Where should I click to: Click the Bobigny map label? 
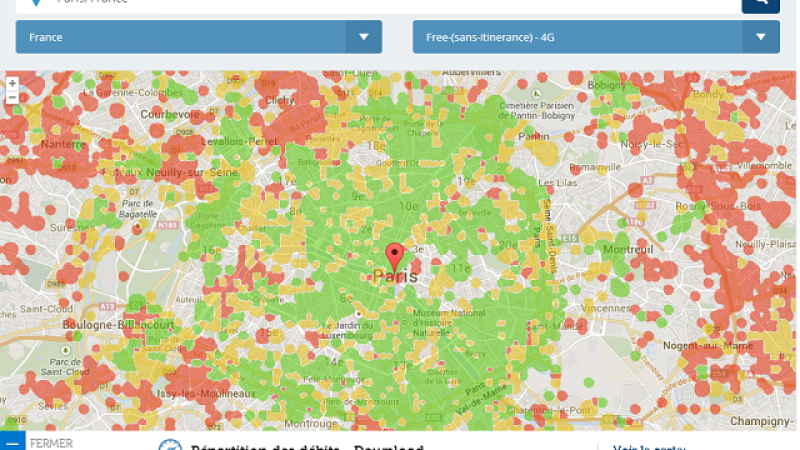(606, 85)
